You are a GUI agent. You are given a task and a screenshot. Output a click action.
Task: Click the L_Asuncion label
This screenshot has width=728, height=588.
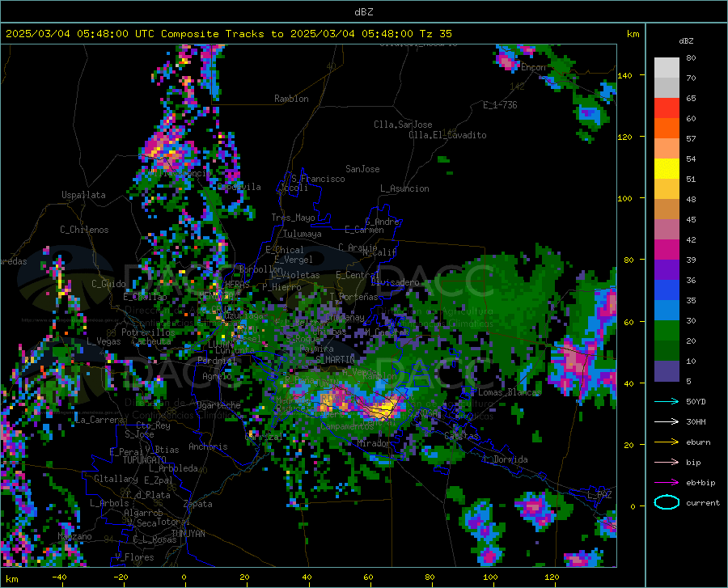[404, 188]
